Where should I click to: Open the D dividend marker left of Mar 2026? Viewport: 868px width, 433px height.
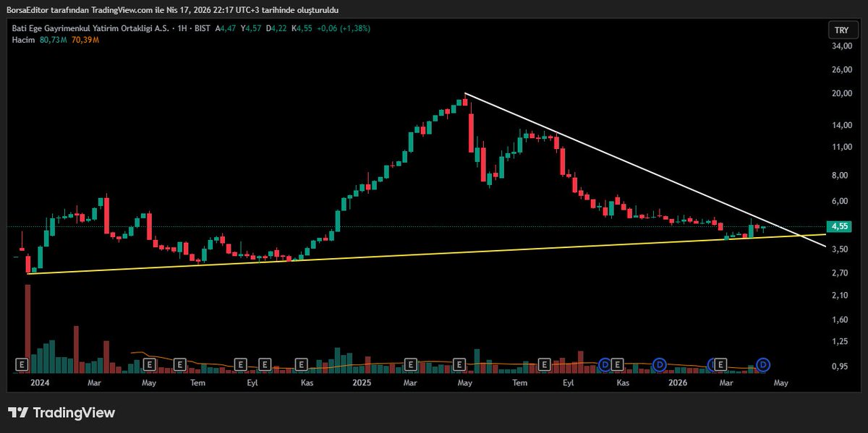coord(712,364)
